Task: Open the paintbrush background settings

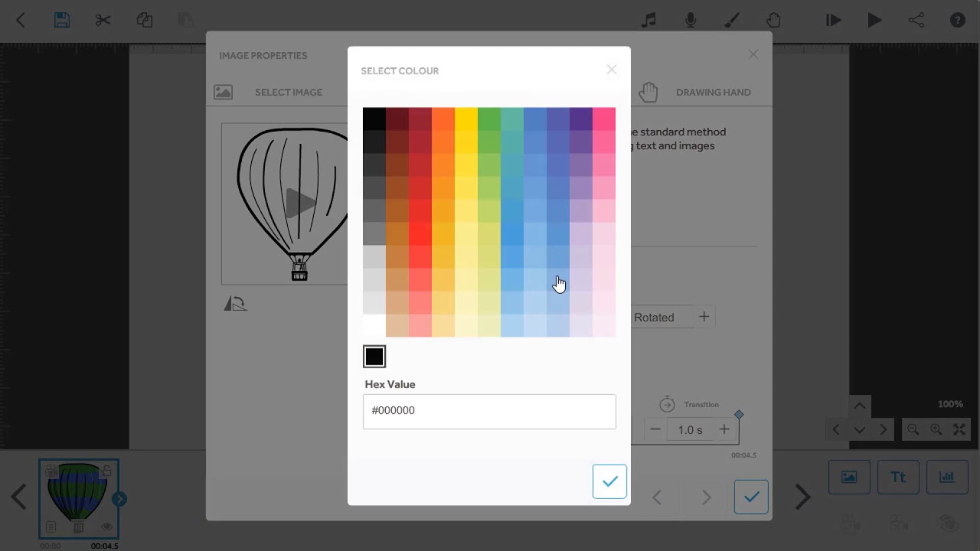Action: coord(732,21)
